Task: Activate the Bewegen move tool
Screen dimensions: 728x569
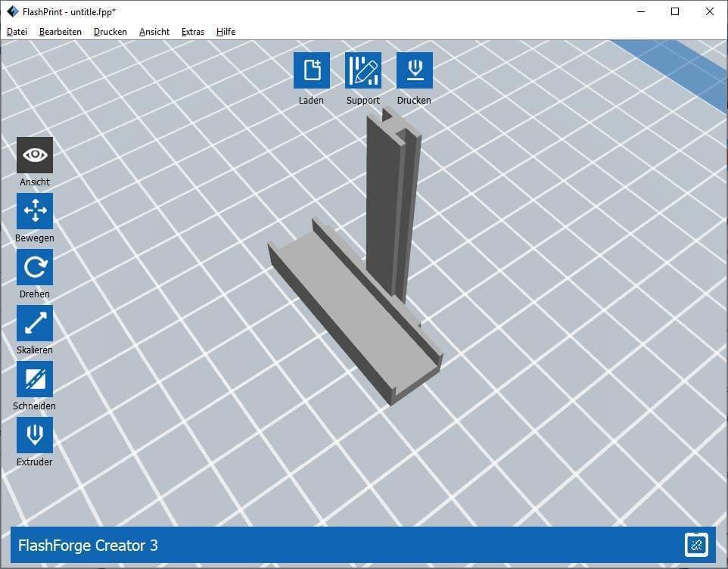Action: [35, 210]
